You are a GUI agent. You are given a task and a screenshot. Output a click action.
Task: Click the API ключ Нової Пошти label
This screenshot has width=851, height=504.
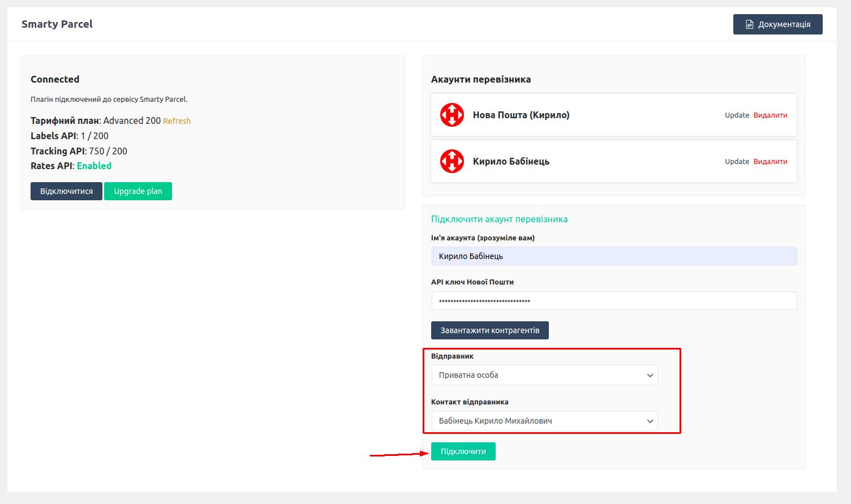472,282
